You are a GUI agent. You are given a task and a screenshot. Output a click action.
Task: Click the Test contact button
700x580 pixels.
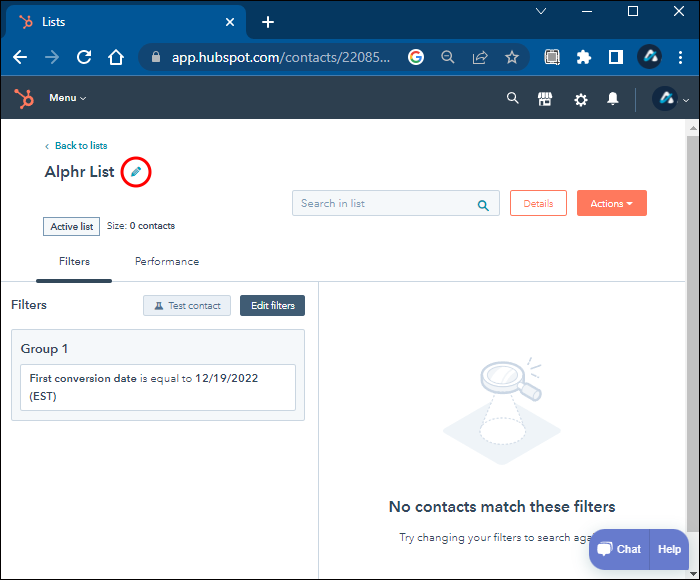click(x=187, y=305)
